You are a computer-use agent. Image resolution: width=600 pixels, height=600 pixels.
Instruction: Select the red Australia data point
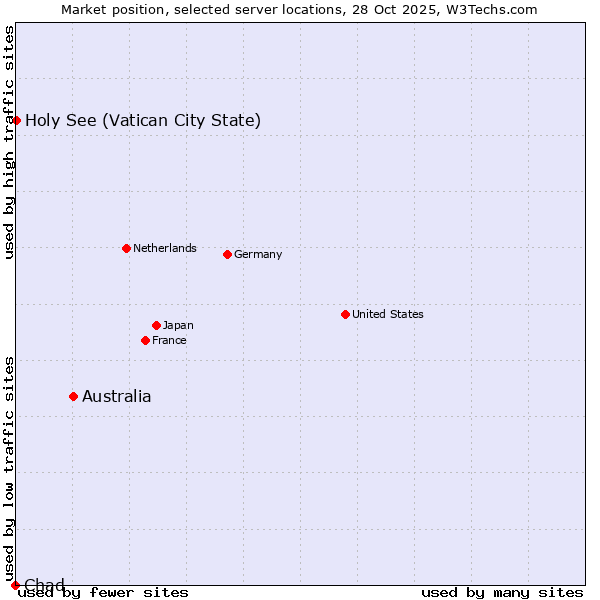coord(73,396)
